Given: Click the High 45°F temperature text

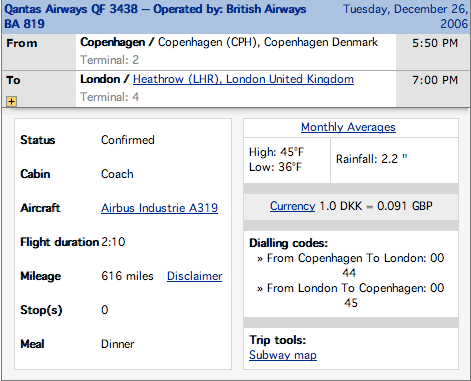Looking at the screenshot, I should pyautogui.click(x=276, y=152).
